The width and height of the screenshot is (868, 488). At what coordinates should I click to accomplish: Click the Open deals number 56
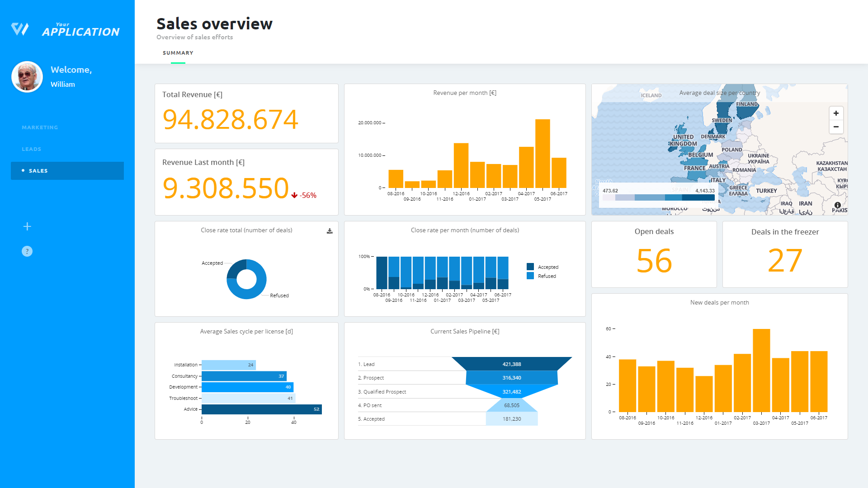pyautogui.click(x=654, y=261)
